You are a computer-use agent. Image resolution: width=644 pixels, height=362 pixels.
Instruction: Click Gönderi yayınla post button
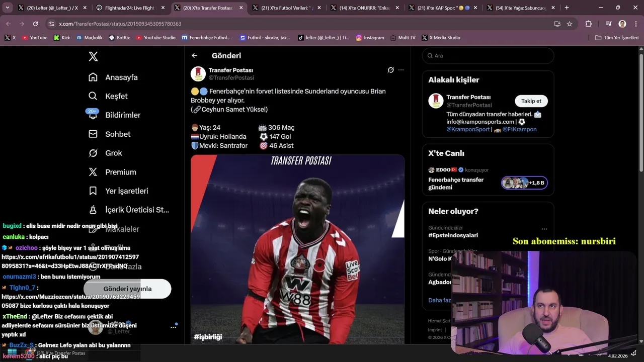127,289
